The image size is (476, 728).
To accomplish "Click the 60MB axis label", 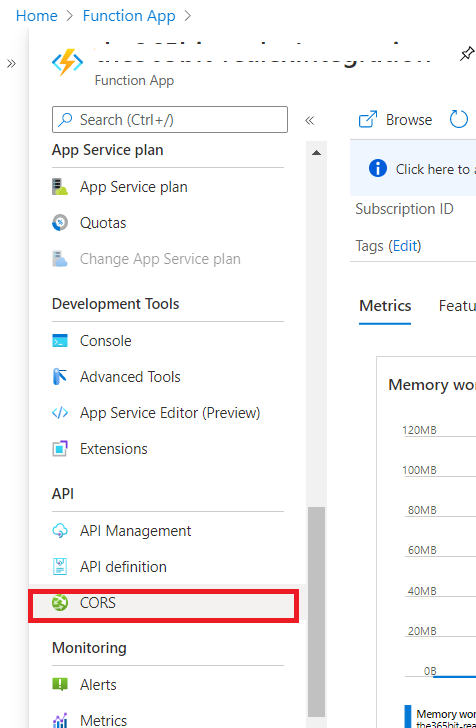I will click(422, 550).
